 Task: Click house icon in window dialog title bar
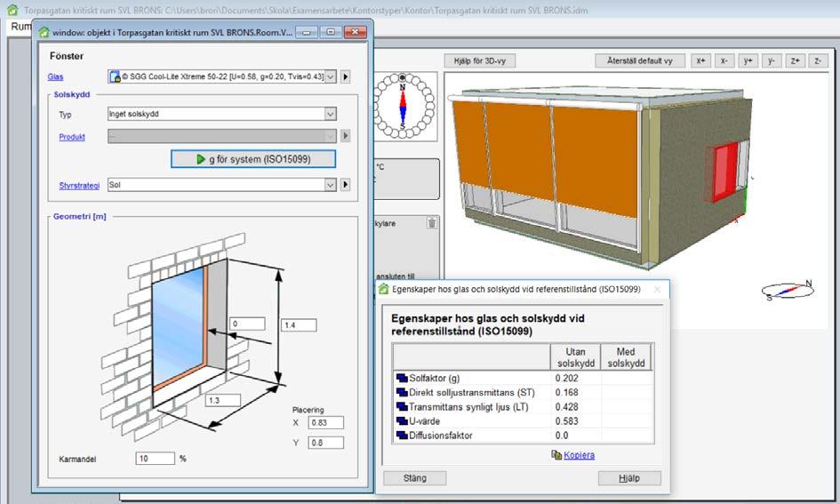pos(44,32)
